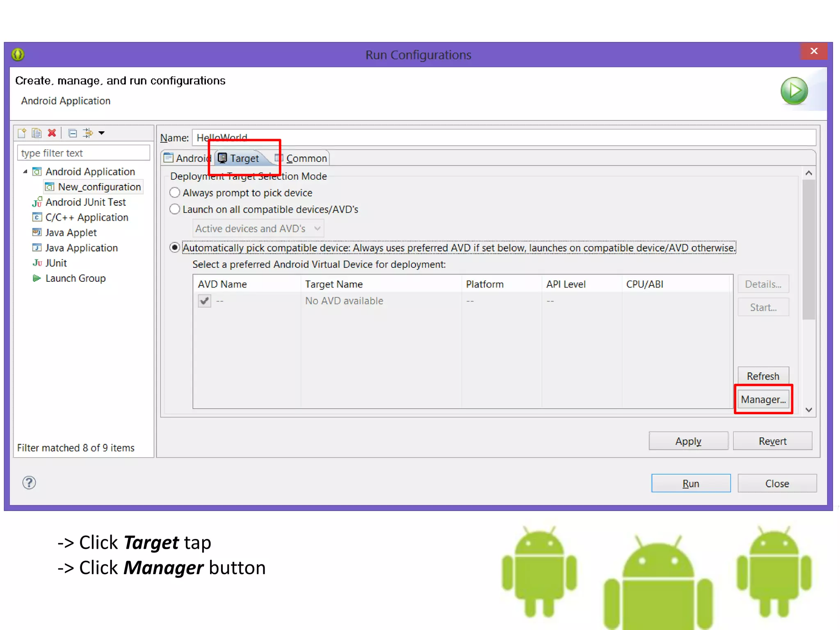Open the AVD Manager... button

[x=763, y=399]
